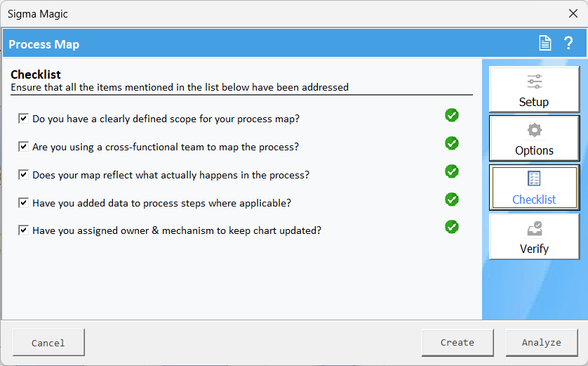The height and width of the screenshot is (366, 588).
Task: Close the Sigma Magic dialog window
Action: [573, 13]
